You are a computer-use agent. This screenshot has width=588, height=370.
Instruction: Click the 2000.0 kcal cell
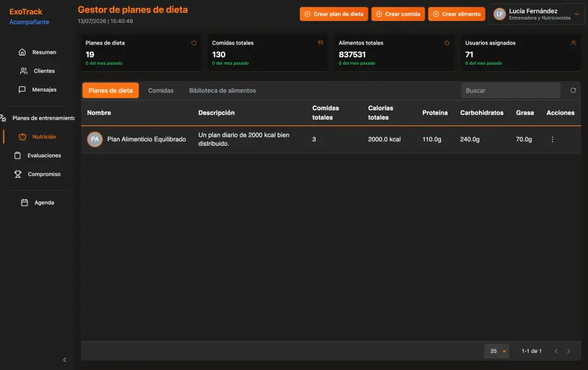[384, 139]
